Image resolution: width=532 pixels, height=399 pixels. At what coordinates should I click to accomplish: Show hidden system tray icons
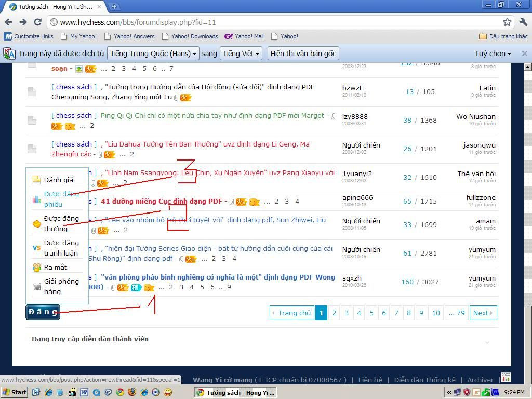tap(449, 393)
